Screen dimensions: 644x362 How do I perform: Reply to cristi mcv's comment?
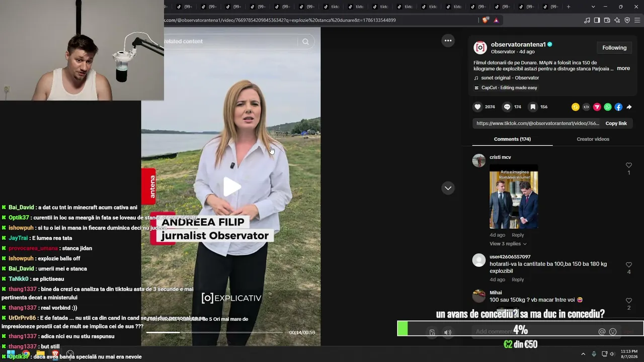[518, 235]
